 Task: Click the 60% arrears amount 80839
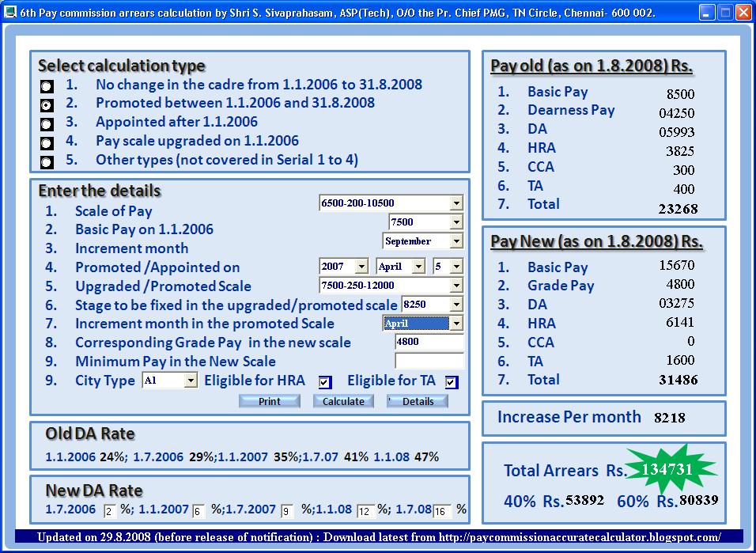point(698,501)
